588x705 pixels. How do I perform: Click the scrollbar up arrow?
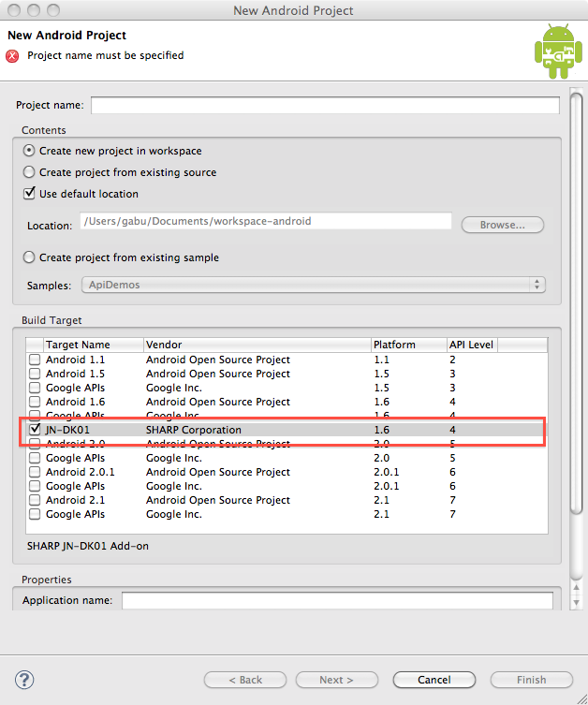coord(576,587)
